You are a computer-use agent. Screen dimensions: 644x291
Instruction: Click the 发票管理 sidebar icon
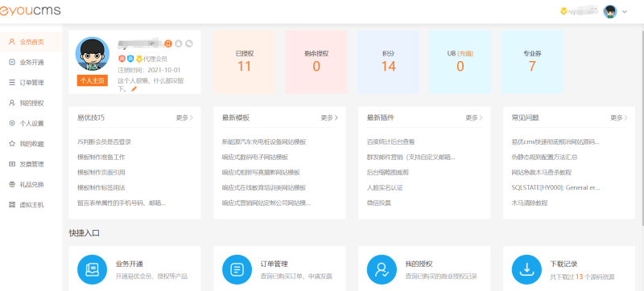(x=12, y=164)
